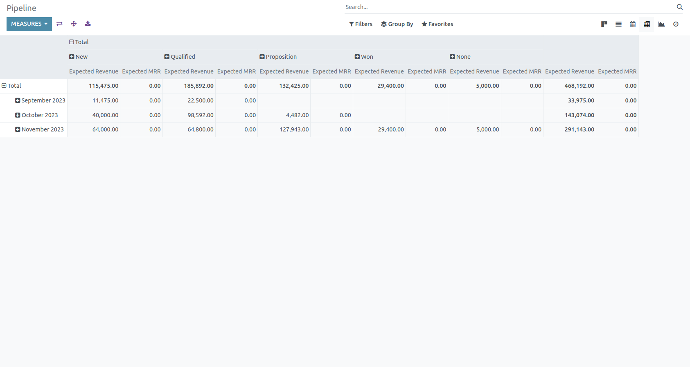Sort by the rightmost Expected Revenue total column
690x367 pixels.
click(x=569, y=71)
